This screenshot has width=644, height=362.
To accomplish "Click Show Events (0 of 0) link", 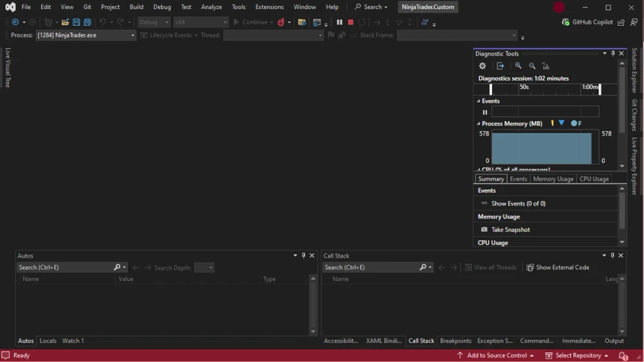I will pyautogui.click(x=518, y=204).
